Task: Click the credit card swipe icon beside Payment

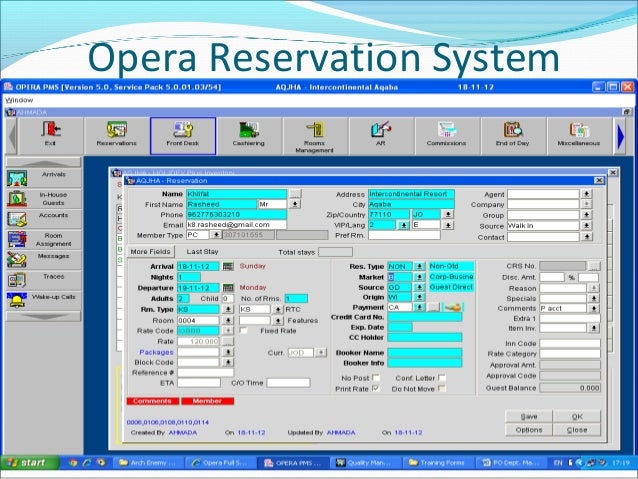Action: [x=452, y=307]
